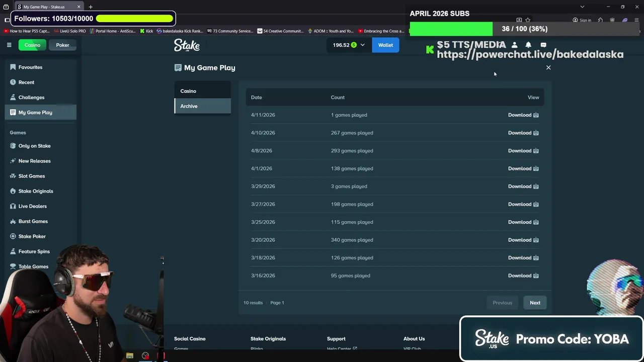Open a new browser tab
This screenshot has height=362, width=644.
point(91,7)
